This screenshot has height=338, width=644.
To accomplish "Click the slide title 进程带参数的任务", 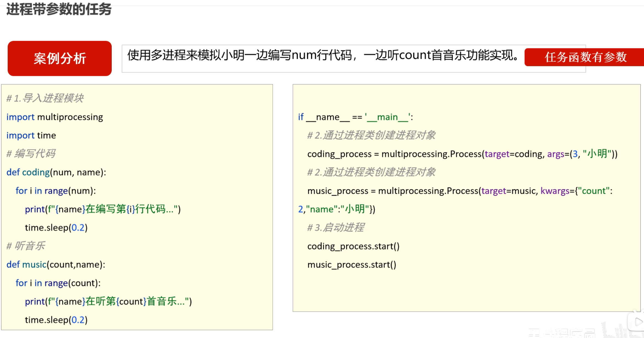I will click(59, 9).
